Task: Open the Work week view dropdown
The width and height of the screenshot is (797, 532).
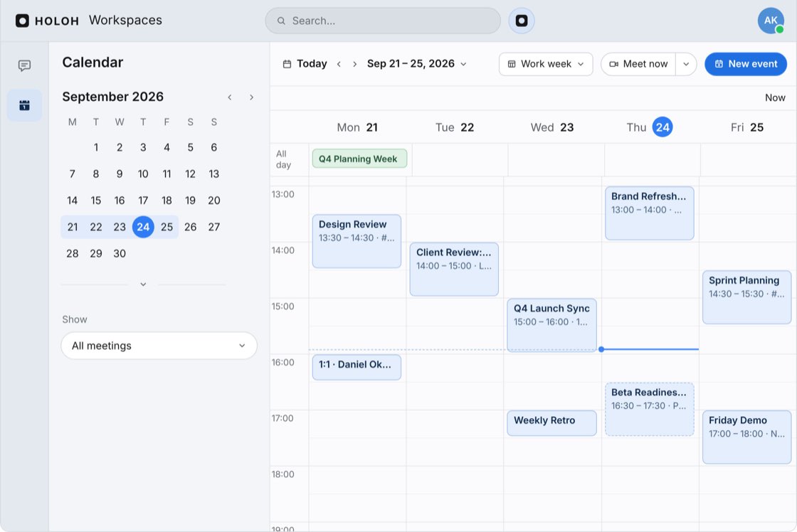Action: pos(546,64)
